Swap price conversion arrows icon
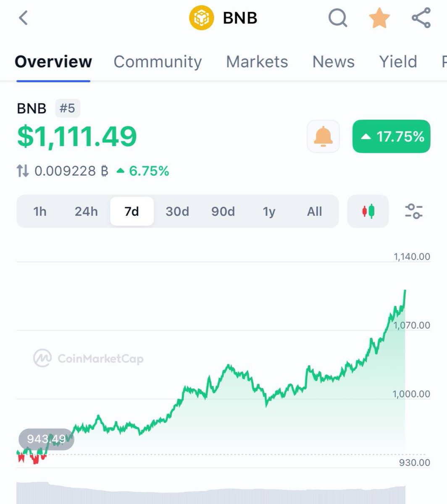447x504 pixels. coord(23,171)
